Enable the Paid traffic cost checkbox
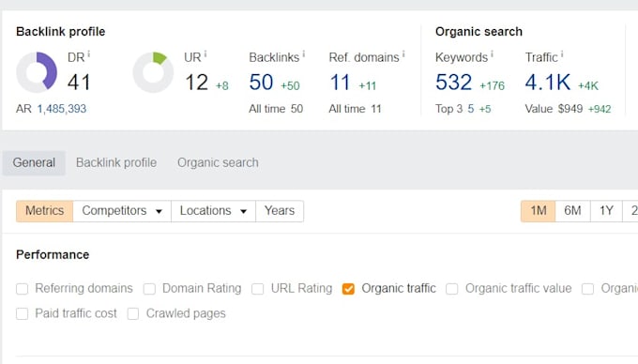The width and height of the screenshot is (638, 364). tap(22, 313)
